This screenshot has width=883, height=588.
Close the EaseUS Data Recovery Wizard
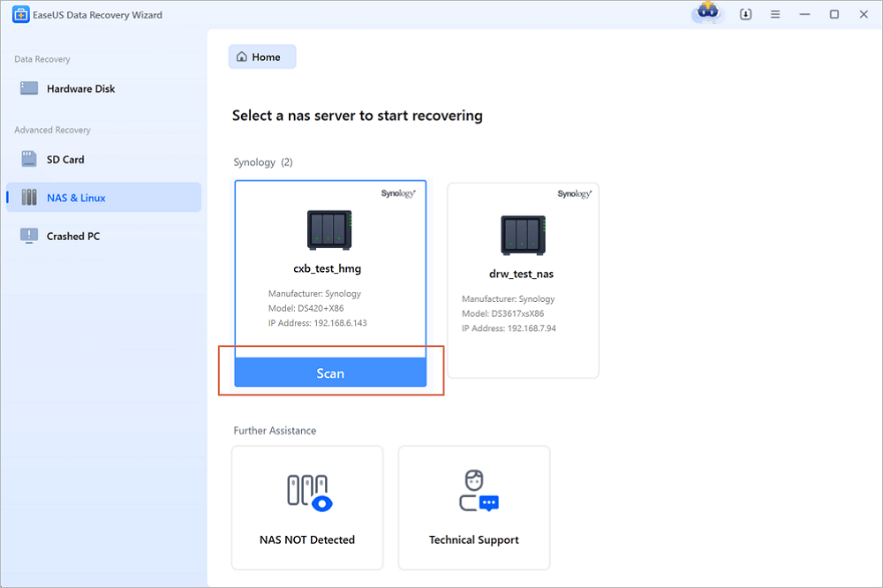[x=864, y=15]
